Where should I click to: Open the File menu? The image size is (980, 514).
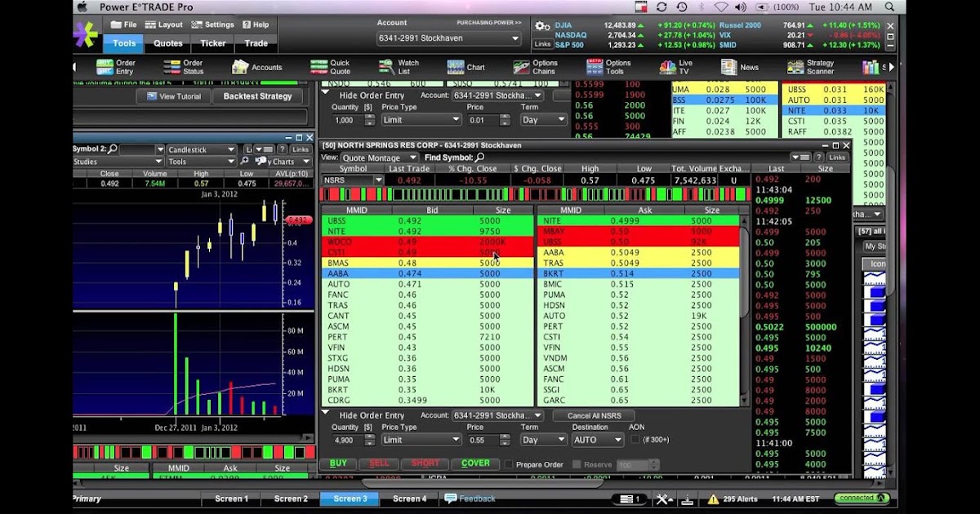tap(122, 24)
